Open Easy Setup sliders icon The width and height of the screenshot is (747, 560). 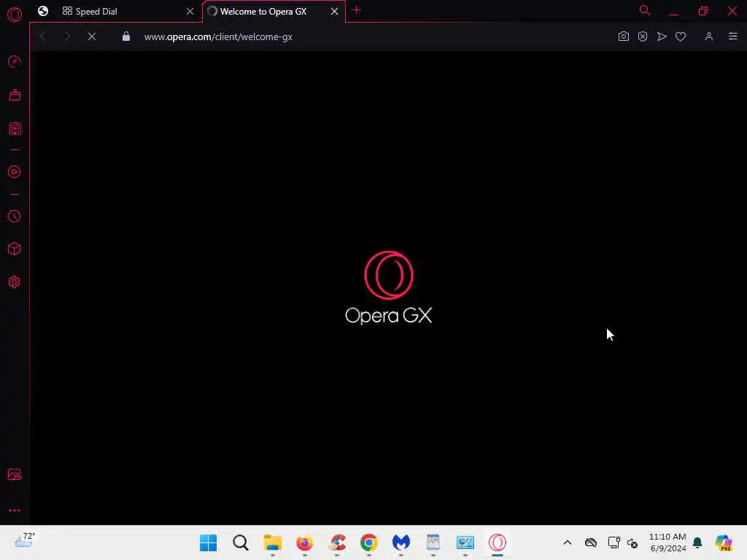pyautogui.click(x=732, y=36)
